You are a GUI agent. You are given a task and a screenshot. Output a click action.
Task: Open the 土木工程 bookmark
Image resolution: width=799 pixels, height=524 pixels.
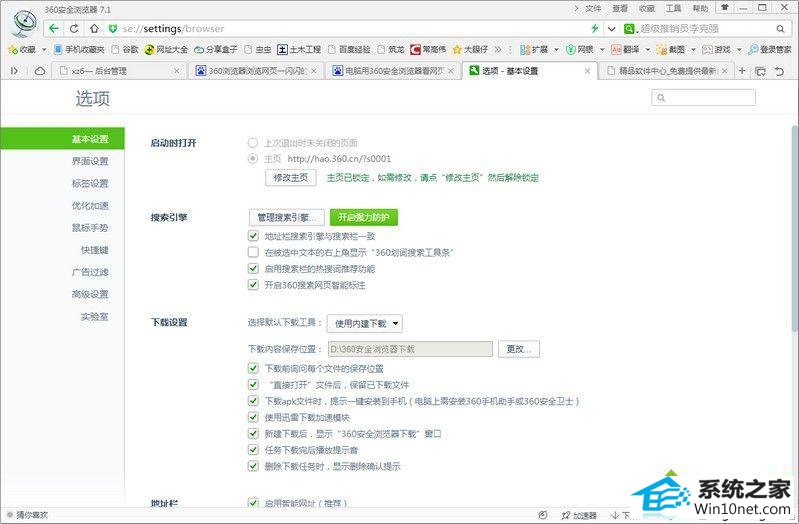[x=299, y=49]
